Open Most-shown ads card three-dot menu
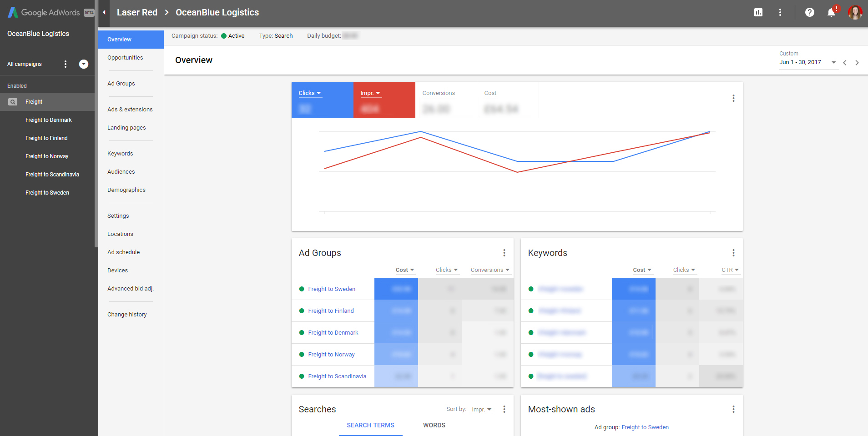This screenshot has width=868, height=436. (x=733, y=409)
